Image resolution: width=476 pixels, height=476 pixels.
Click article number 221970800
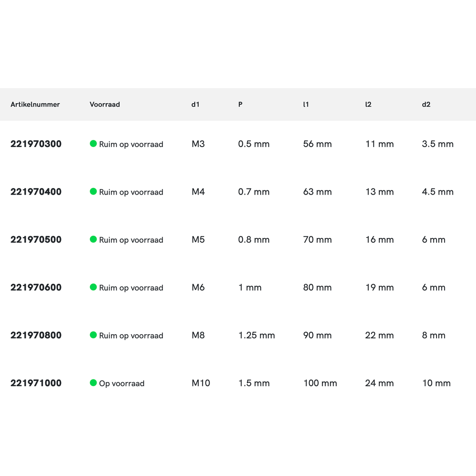coord(36,335)
